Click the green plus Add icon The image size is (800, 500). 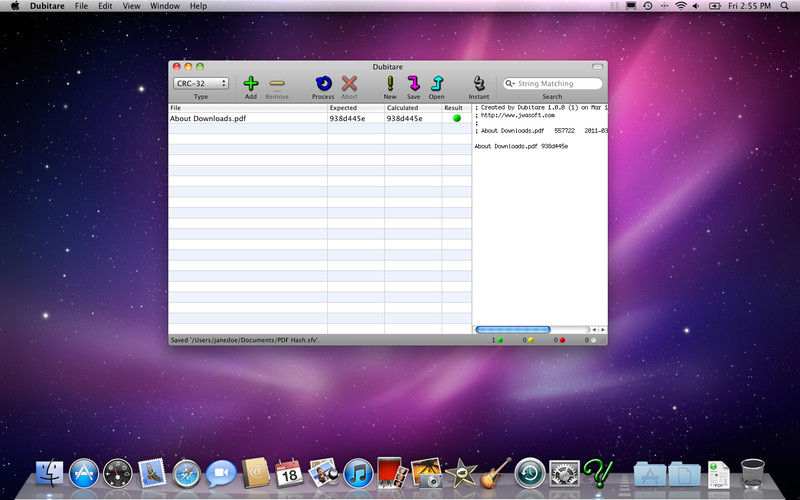click(x=251, y=83)
